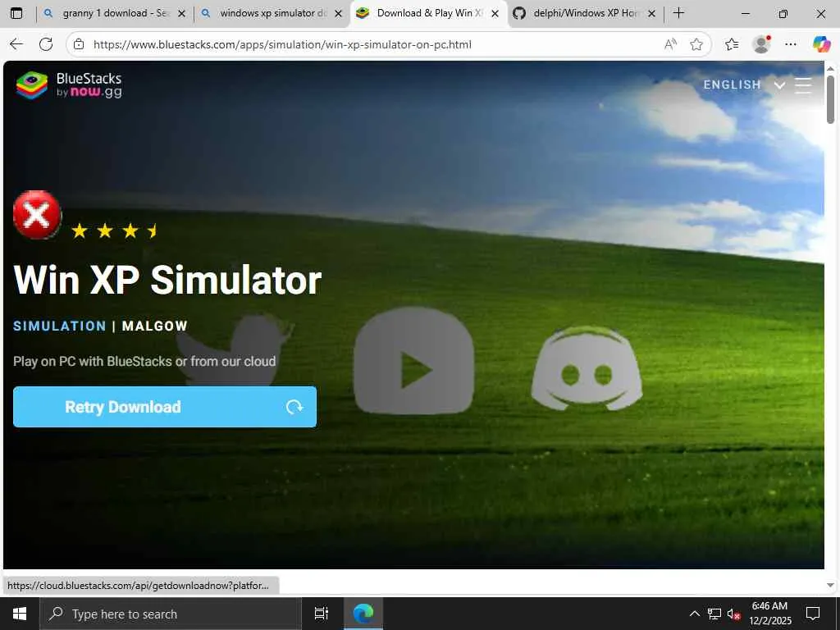View site information lock icon
This screenshot has height=630, width=840.
point(79,44)
